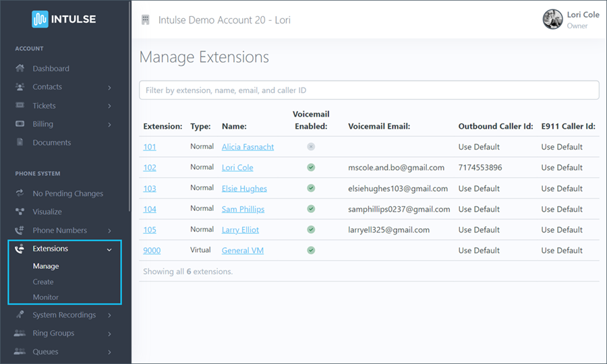The height and width of the screenshot is (364, 607).
Task: Click Outbound Caller Id column header
Action: [x=496, y=126]
